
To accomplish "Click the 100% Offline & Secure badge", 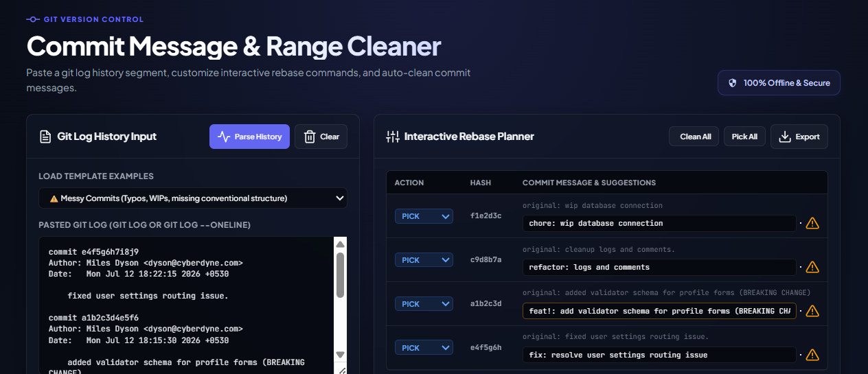I will (779, 83).
